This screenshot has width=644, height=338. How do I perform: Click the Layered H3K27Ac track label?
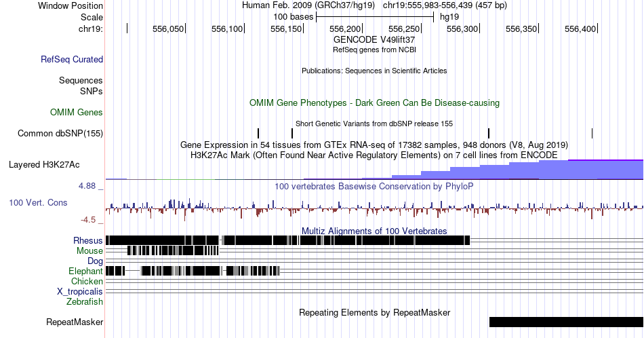(x=44, y=164)
